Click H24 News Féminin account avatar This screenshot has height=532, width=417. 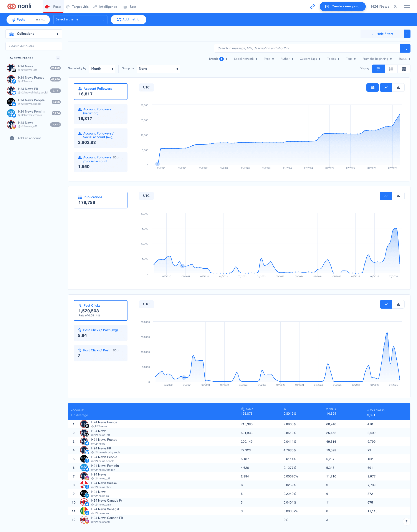tap(11, 113)
